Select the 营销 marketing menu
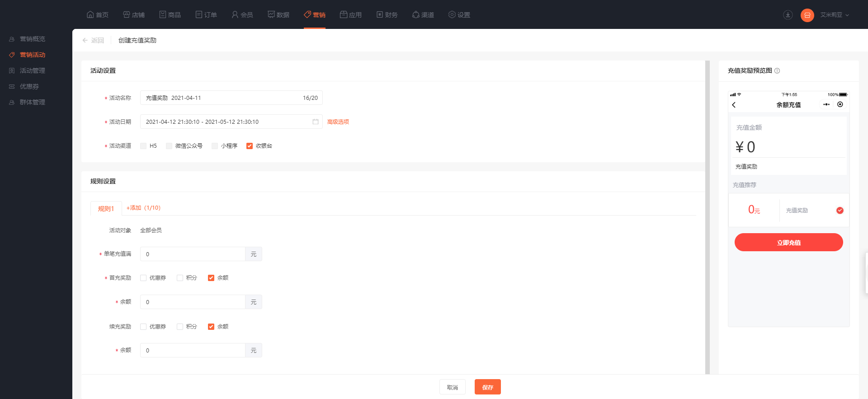The width and height of the screenshot is (868, 399). pyautogui.click(x=315, y=14)
